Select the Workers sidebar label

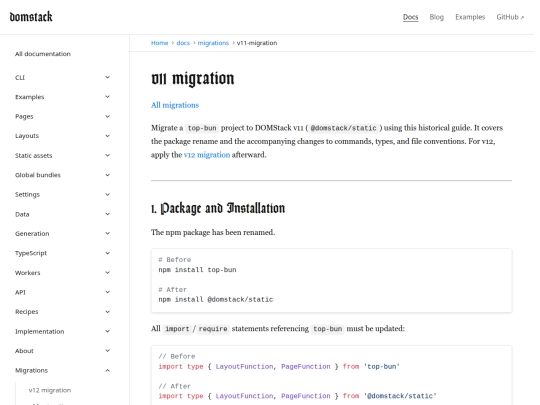[x=28, y=273]
